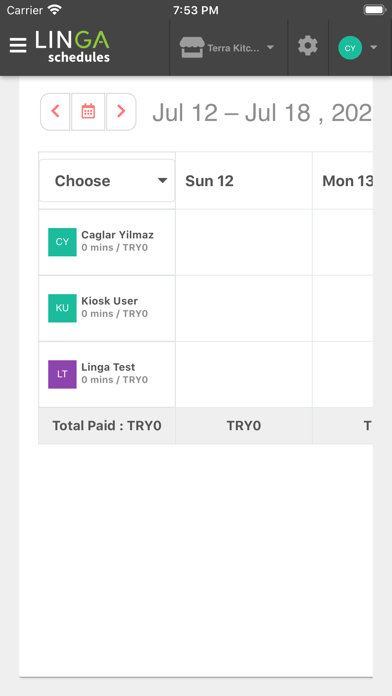Click the CY user avatar in header
This screenshot has width=392, height=696.
tap(350, 48)
